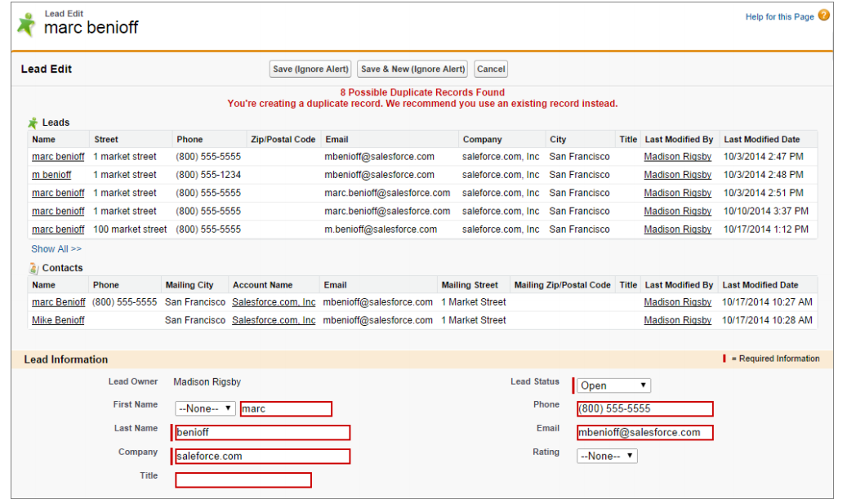Open Madison Rigsby on the 10/17/2014 1:12 PM lead

677,230
